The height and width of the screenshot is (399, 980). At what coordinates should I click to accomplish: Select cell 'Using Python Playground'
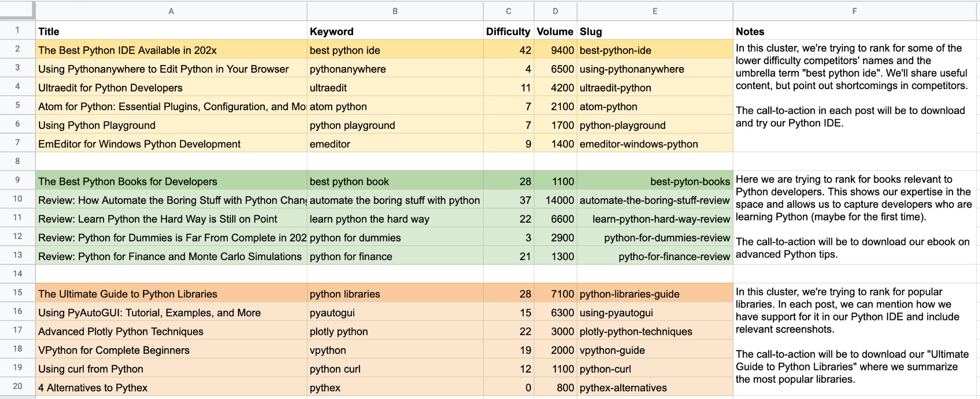pos(171,124)
